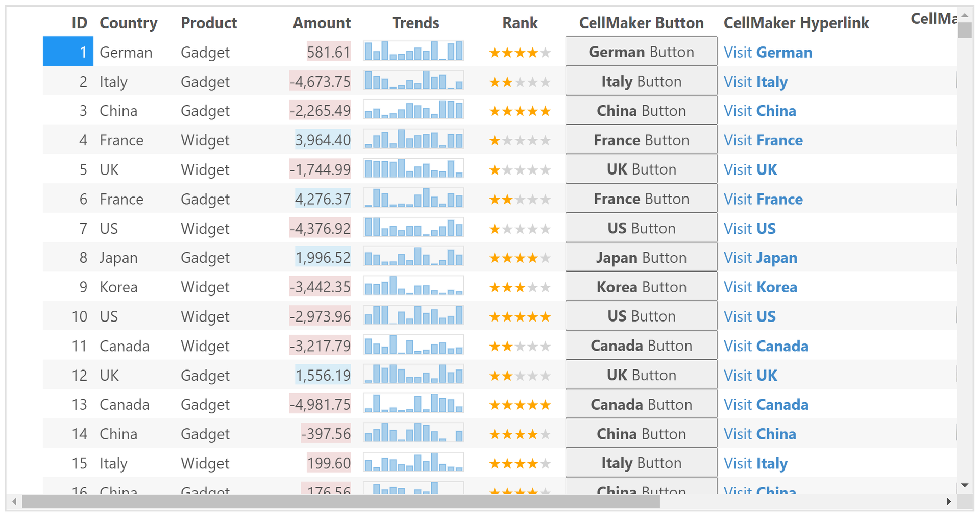Click the UK Button in row 5

pyautogui.click(x=641, y=169)
